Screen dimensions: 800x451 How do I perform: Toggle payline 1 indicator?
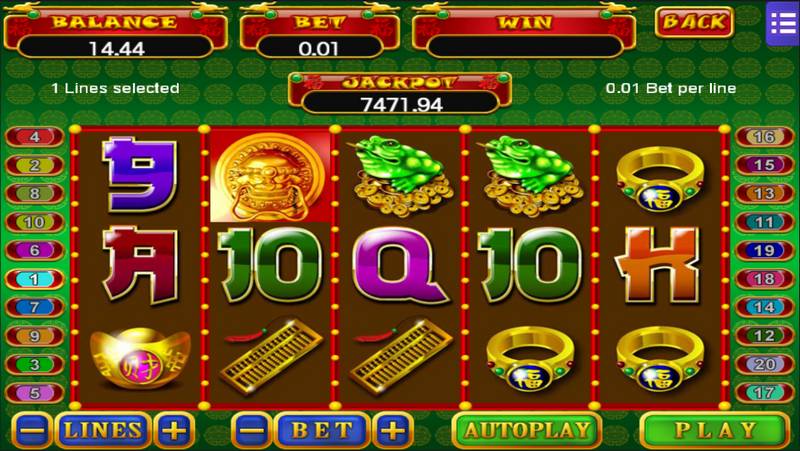pos(35,279)
